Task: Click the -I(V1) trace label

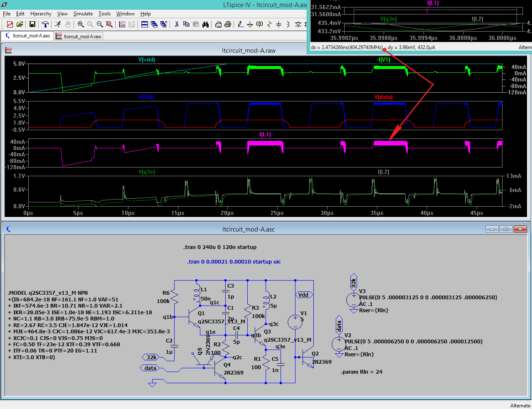Action: (x=383, y=60)
